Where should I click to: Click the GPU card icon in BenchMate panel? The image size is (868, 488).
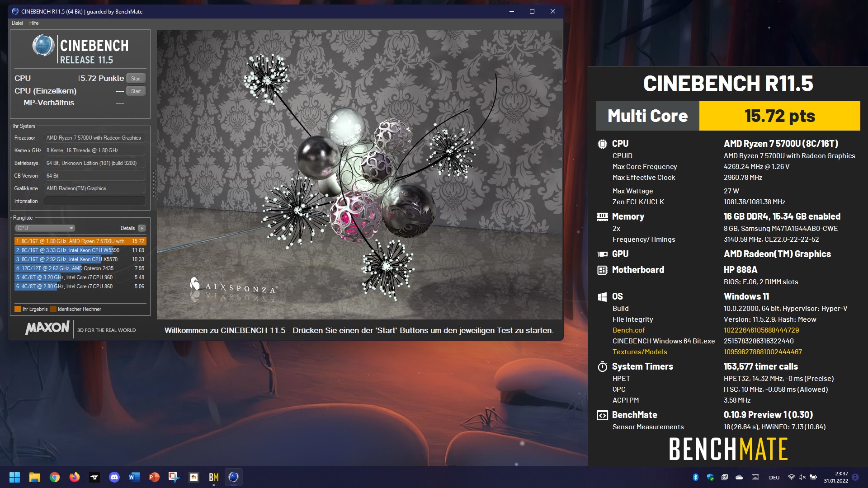[x=602, y=254]
